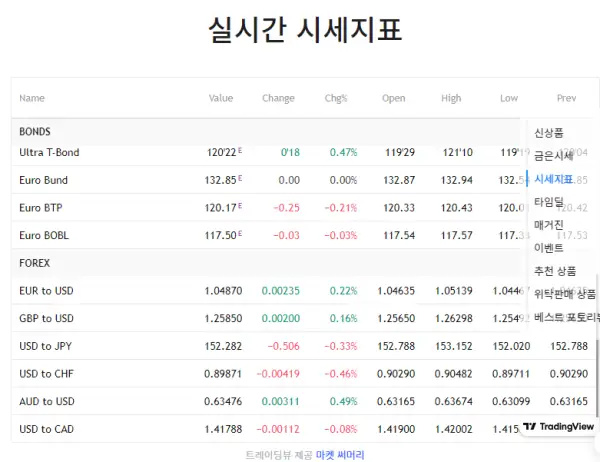Image resolution: width=600 pixels, height=462 pixels.
Task: Click the Open column header
Action: tap(393, 98)
